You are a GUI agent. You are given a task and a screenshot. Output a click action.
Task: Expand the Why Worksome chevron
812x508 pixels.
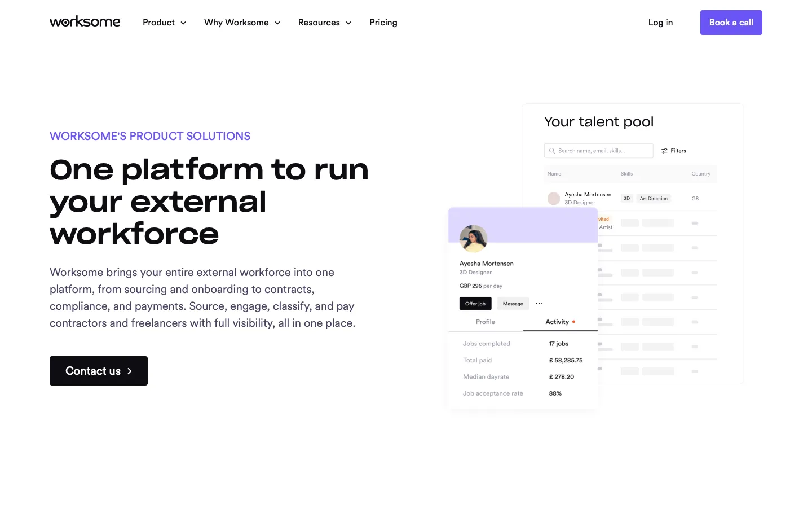pos(277,23)
